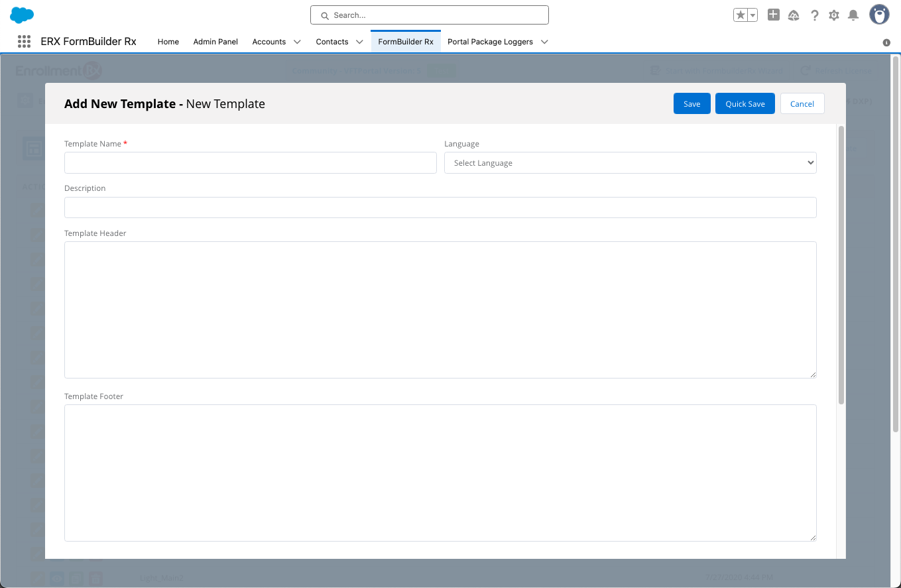Click into the Template Name field

[250, 163]
